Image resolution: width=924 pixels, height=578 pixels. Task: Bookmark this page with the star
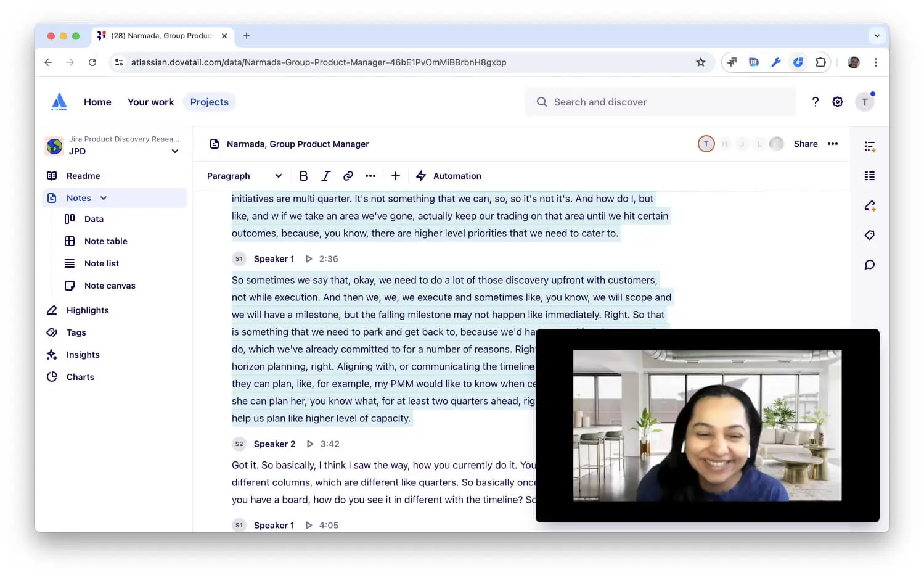click(x=700, y=62)
